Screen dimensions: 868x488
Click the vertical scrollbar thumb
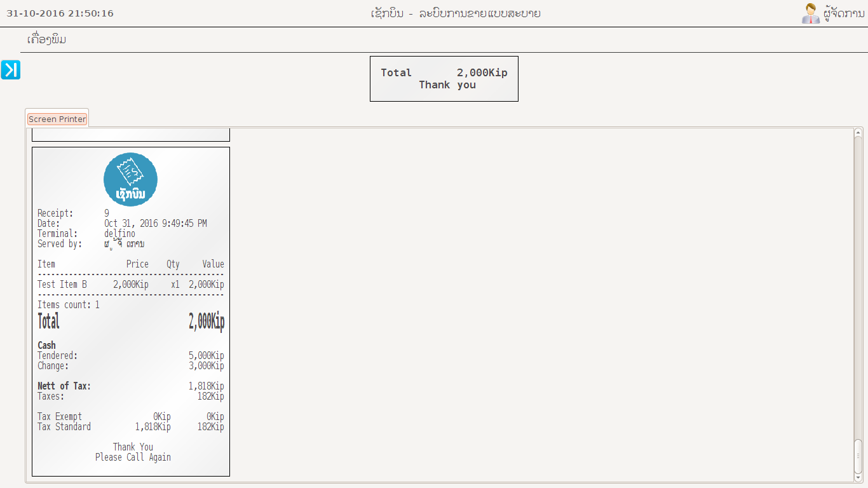click(x=858, y=456)
